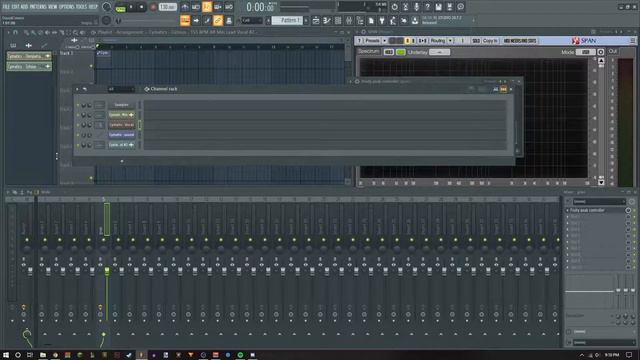Image resolution: width=640 pixels, height=360 pixels.
Task: Toggle wait for input to start playing
Action: (x=196, y=7)
